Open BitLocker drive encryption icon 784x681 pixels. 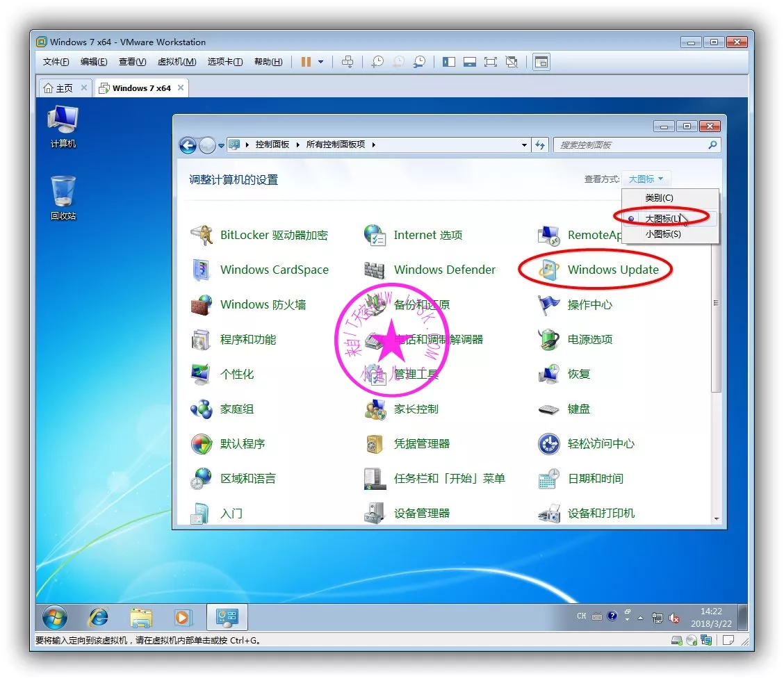click(201, 236)
